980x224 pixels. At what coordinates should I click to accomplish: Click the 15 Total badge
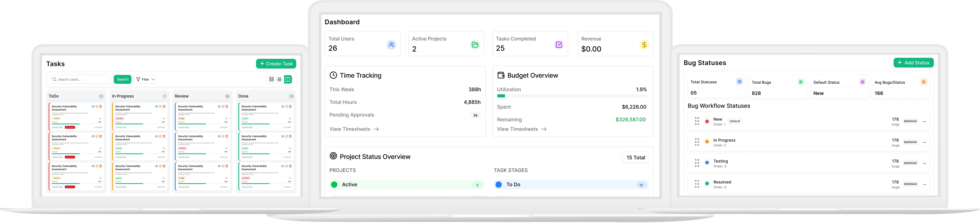[x=635, y=157]
